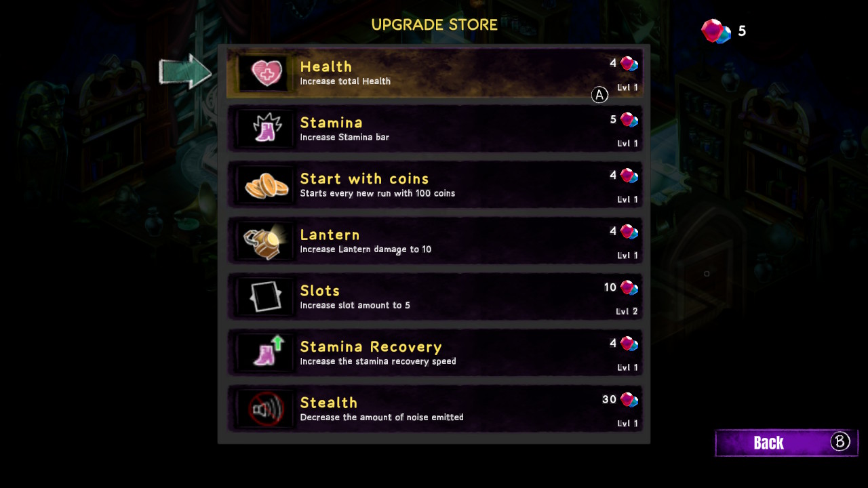This screenshot has width=868, height=488.
Task: Select the Stealth upgrade entry
Action: pyautogui.click(x=434, y=409)
